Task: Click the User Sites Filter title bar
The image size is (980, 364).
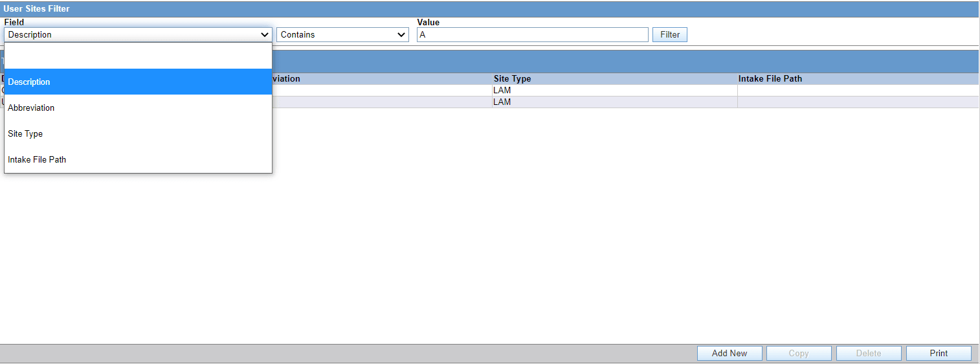Action: 489,9
